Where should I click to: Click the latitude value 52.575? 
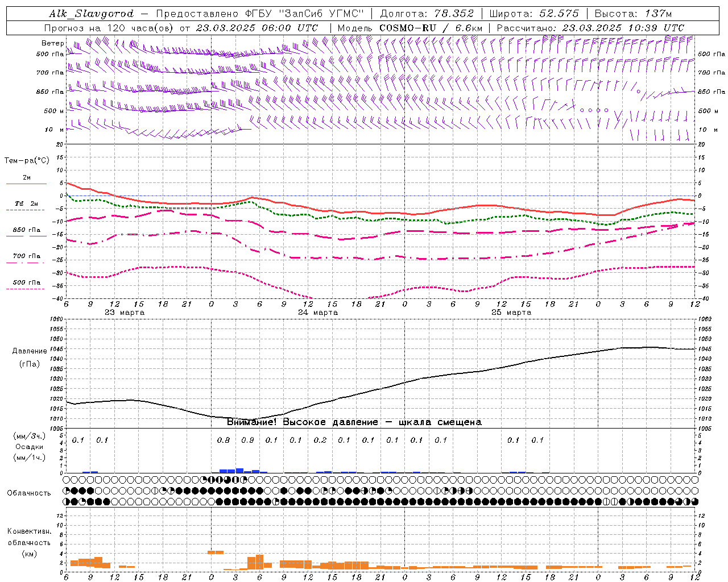tap(559, 14)
